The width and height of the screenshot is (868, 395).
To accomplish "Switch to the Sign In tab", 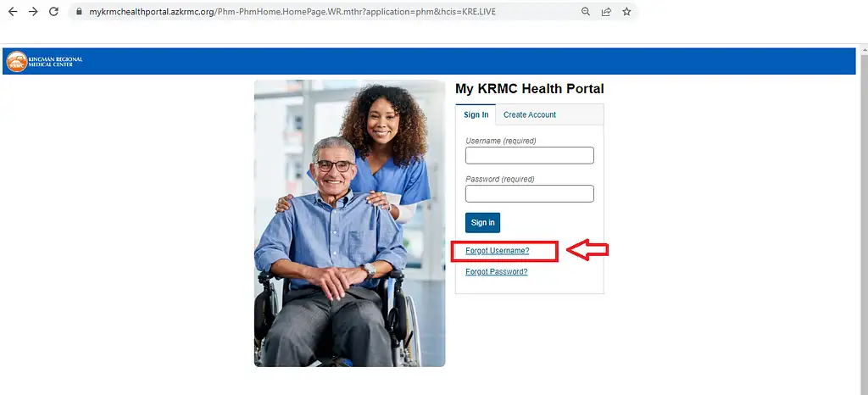I will [x=476, y=115].
